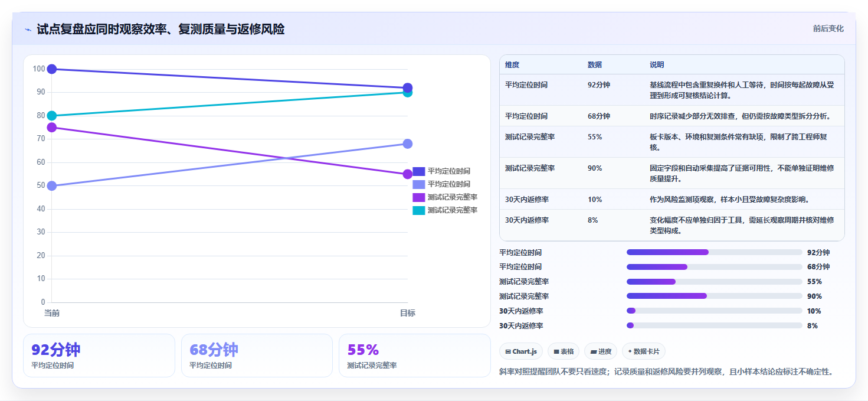Click the indigo data point at 目标 value 92

(407, 88)
